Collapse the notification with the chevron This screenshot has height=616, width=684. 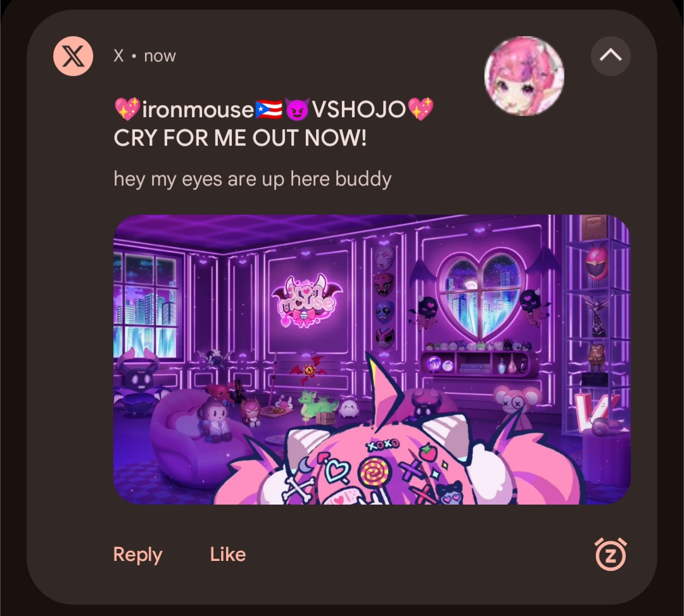(x=611, y=56)
